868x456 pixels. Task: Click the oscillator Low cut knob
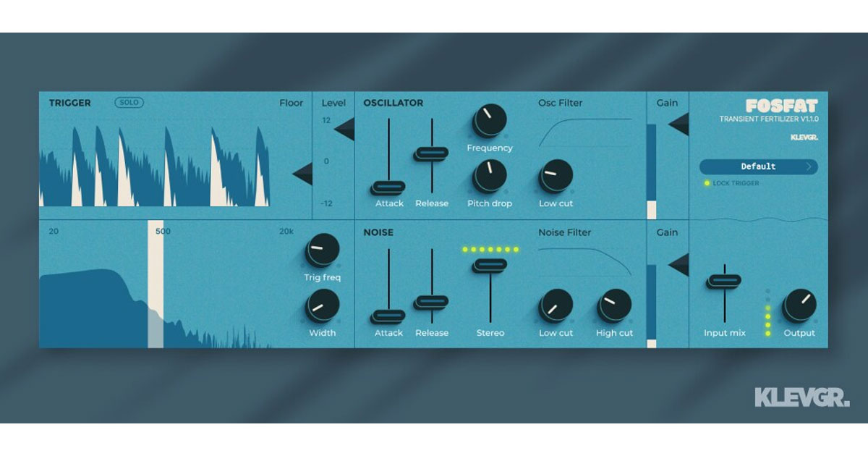(556, 176)
